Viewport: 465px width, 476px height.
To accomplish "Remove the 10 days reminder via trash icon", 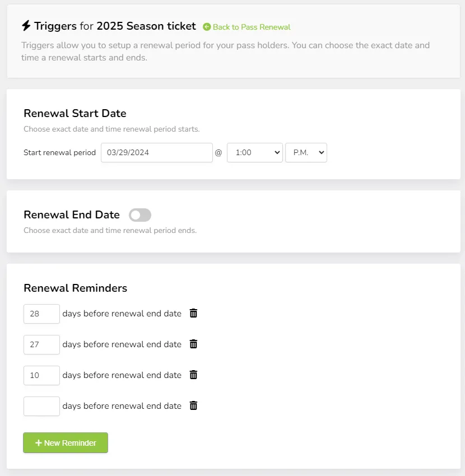I will click(193, 375).
